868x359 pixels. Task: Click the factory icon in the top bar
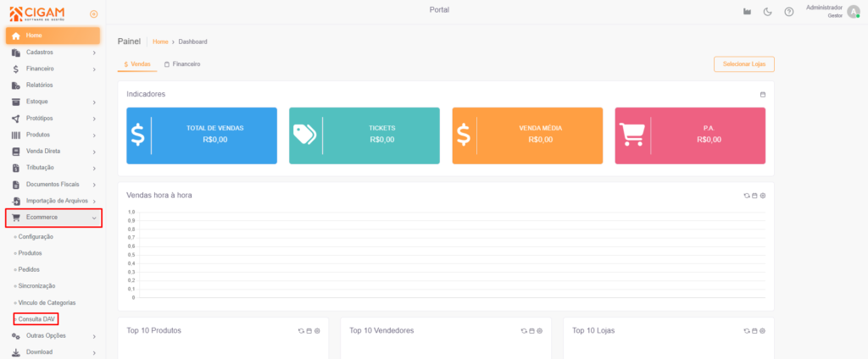tap(747, 12)
